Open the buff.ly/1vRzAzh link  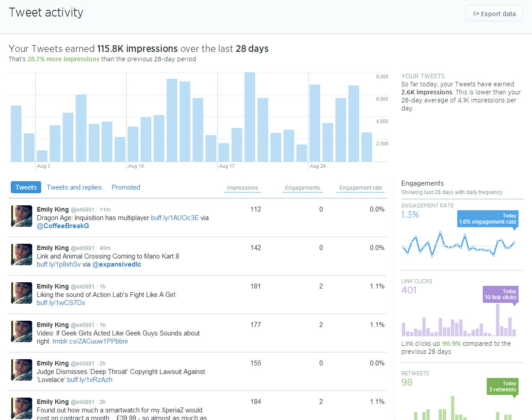(90, 380)
